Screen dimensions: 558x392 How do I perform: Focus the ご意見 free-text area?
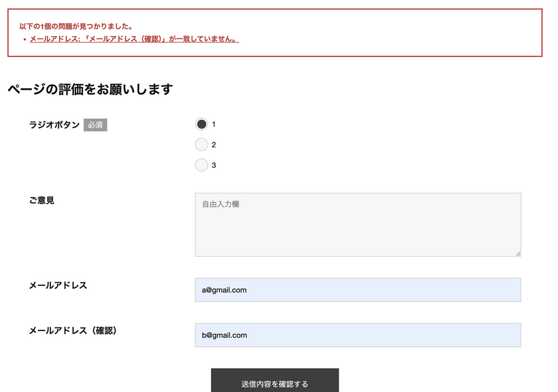(357, 224)
